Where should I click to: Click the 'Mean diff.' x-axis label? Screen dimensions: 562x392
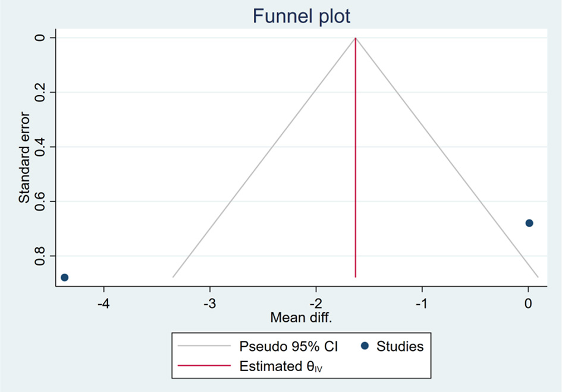pyautogui.click(x=301, y=317)
